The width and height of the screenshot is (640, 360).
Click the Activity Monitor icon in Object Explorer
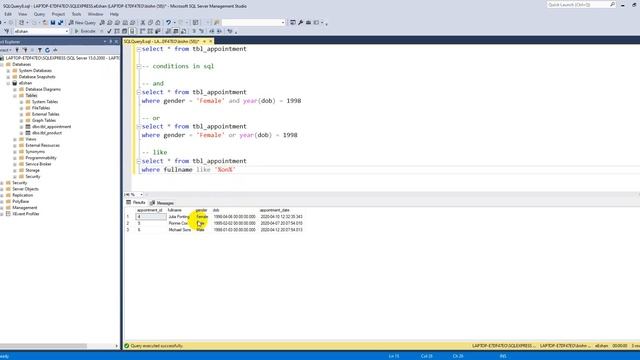click(55, 50)
